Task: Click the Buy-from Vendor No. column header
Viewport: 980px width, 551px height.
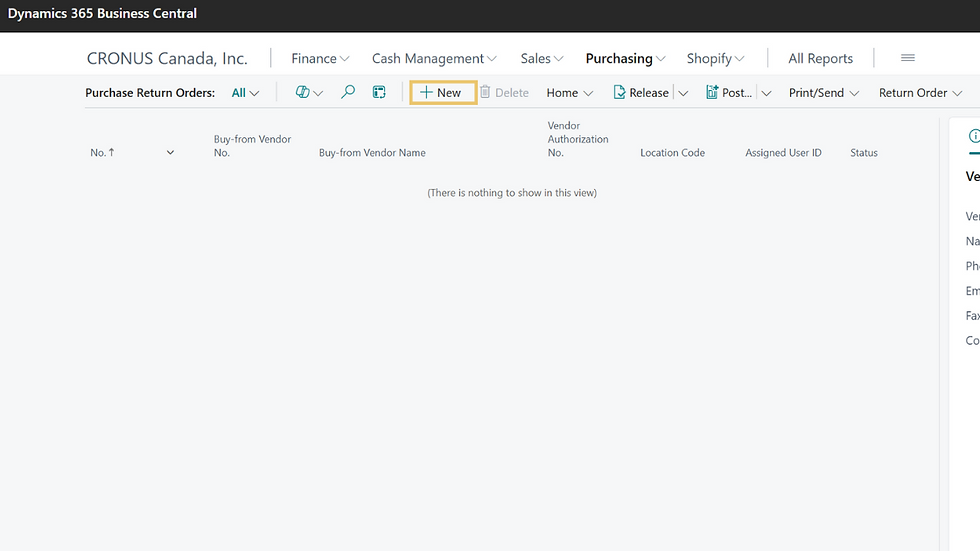Action: (252, 146)
